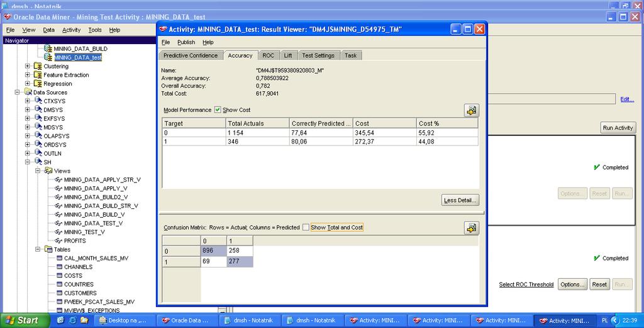Switch to Predictive Confidence tab
Screen dimensions: 644x328
pyautogui.click(x=191, y=55)
